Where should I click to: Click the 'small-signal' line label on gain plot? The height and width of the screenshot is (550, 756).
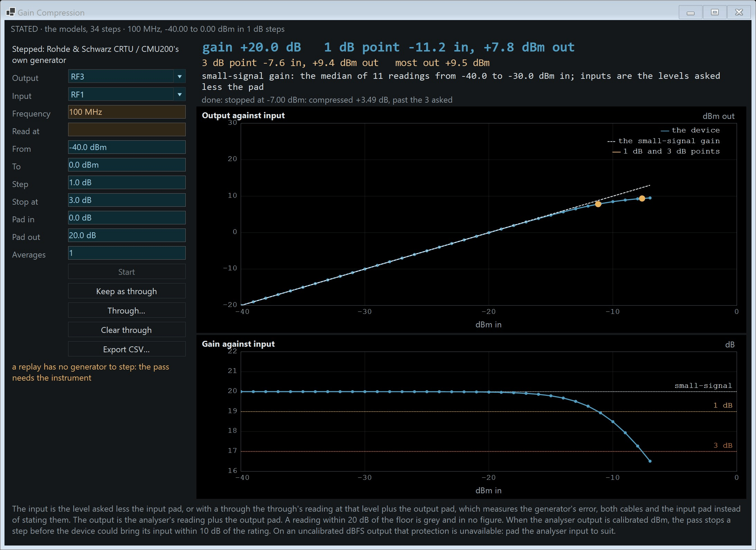(703, 386)
